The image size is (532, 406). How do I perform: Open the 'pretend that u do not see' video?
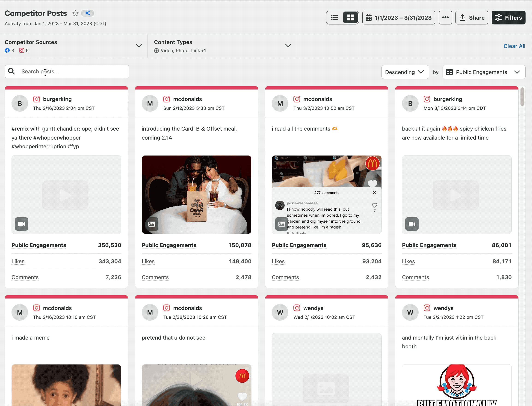[x=197, y=385]
